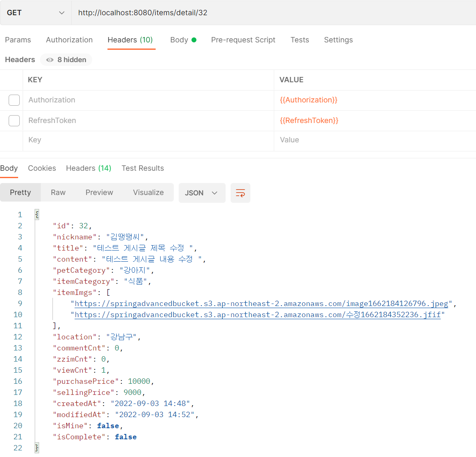This screenshot has height=457, width=476.
Task: Click the VALUE column header
Action: pyautogui.click(x=292, y=80)
